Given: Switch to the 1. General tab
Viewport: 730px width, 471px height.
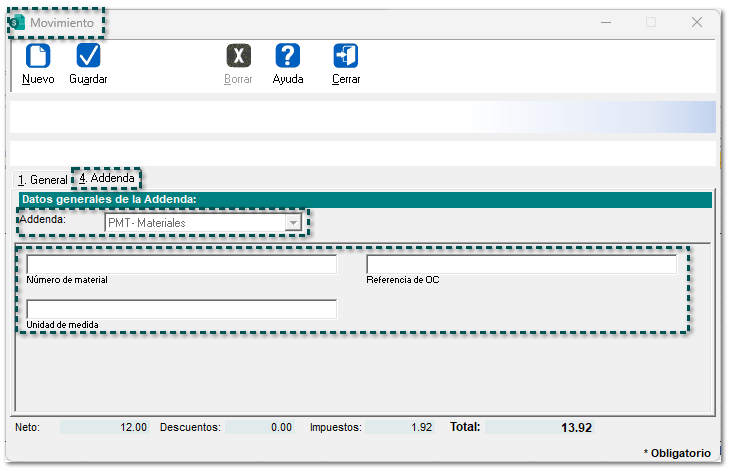Looking at the screenshot, I should pos(42,180).
